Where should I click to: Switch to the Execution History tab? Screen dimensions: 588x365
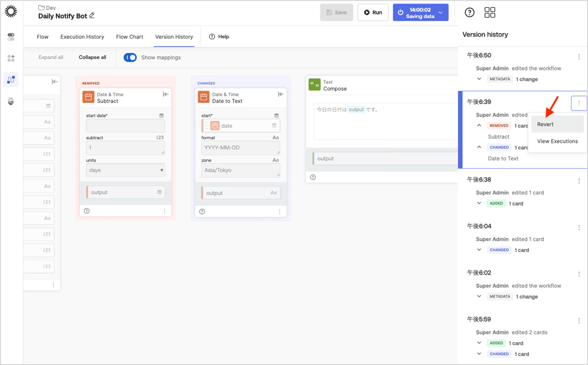82,36
